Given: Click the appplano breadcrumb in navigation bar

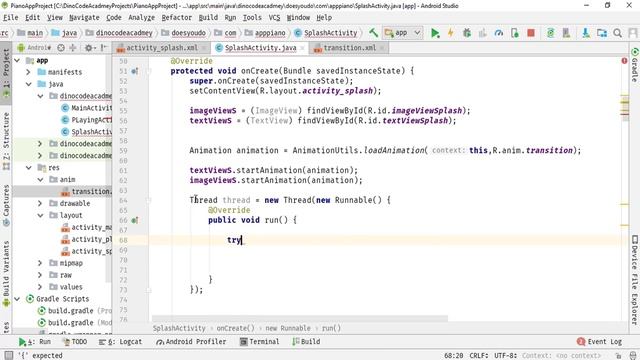Looking at the screenshot, I should click(x=266, y=33).
